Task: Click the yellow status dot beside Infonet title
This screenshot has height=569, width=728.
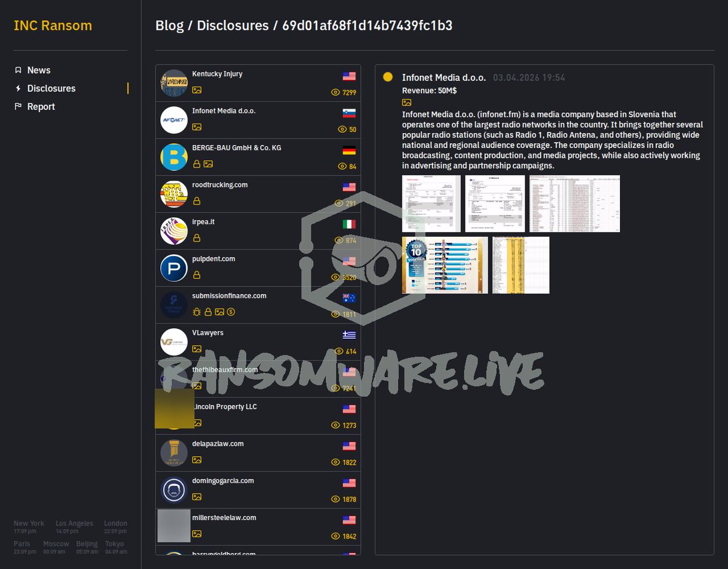Action: coord(388,78)
